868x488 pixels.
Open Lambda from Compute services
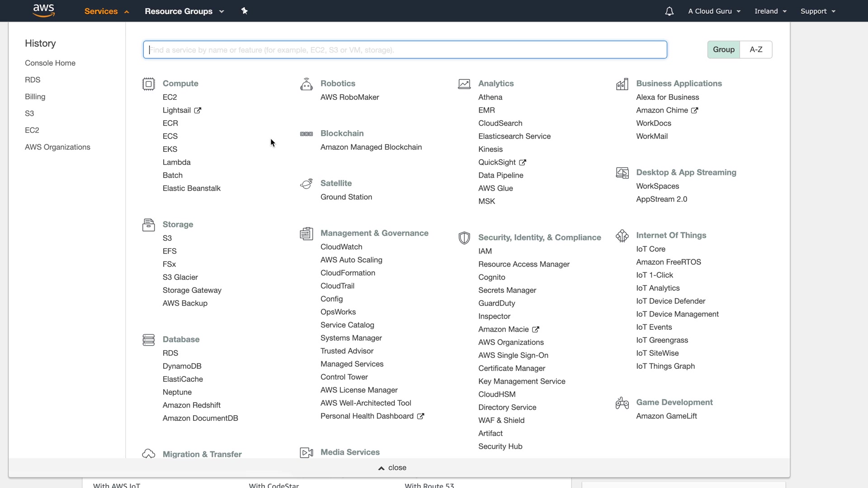pyautogui.click(x=176, y=162)
